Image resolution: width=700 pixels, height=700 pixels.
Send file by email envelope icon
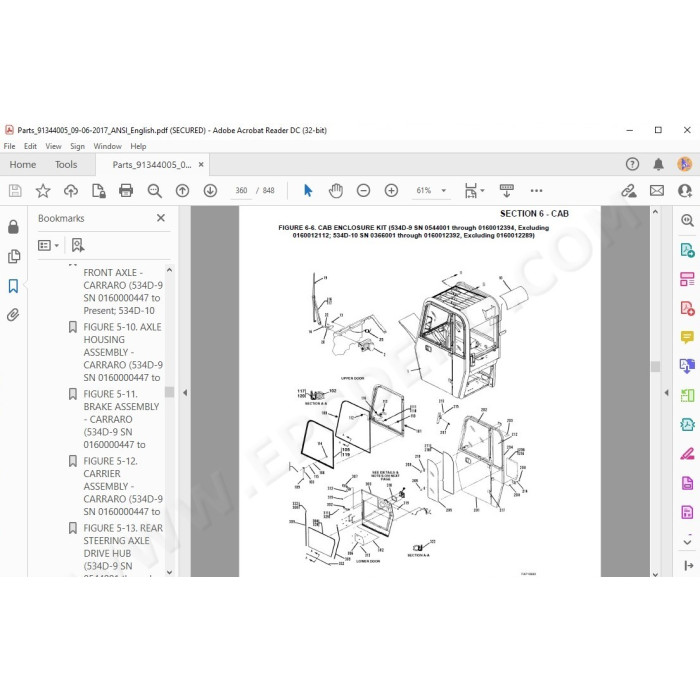(x=657, y=191)
